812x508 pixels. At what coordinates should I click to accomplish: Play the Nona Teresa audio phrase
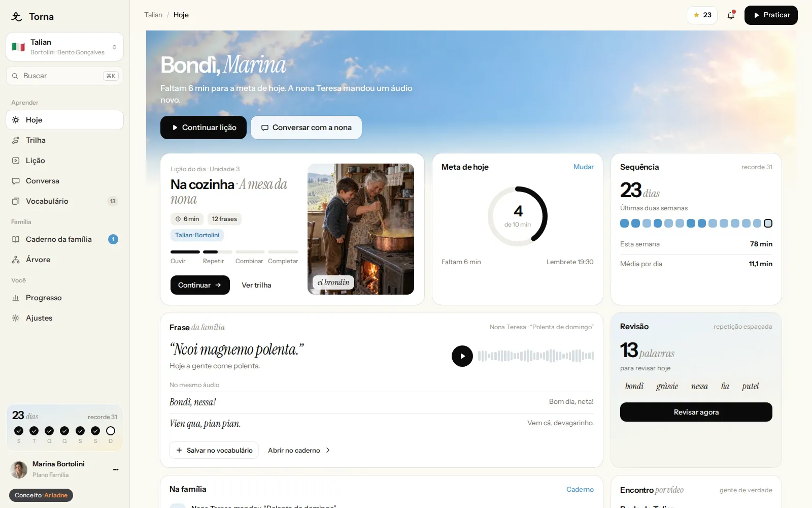pos(462,356)
